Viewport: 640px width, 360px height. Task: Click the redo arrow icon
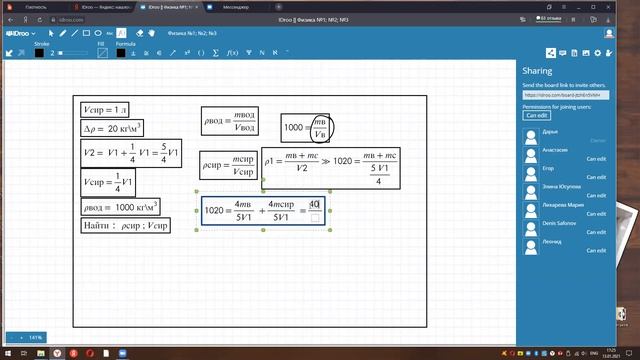tap(21, 53)
